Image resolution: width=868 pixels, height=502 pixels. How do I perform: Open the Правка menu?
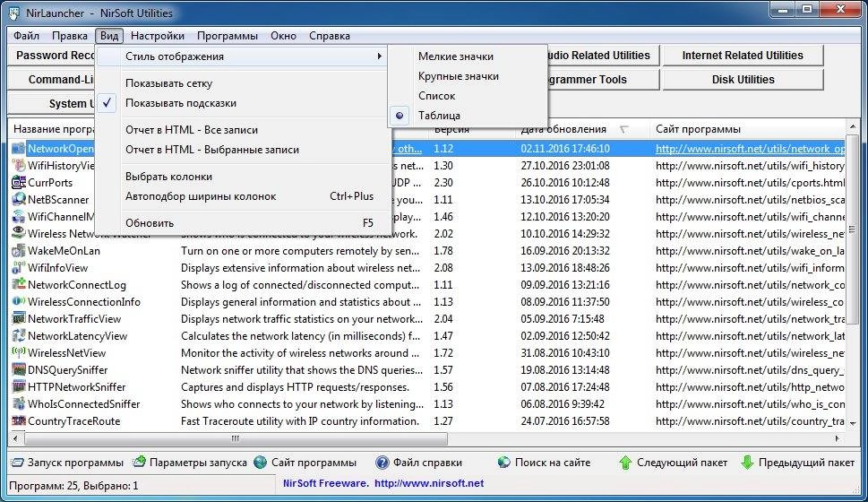point(70,36)
